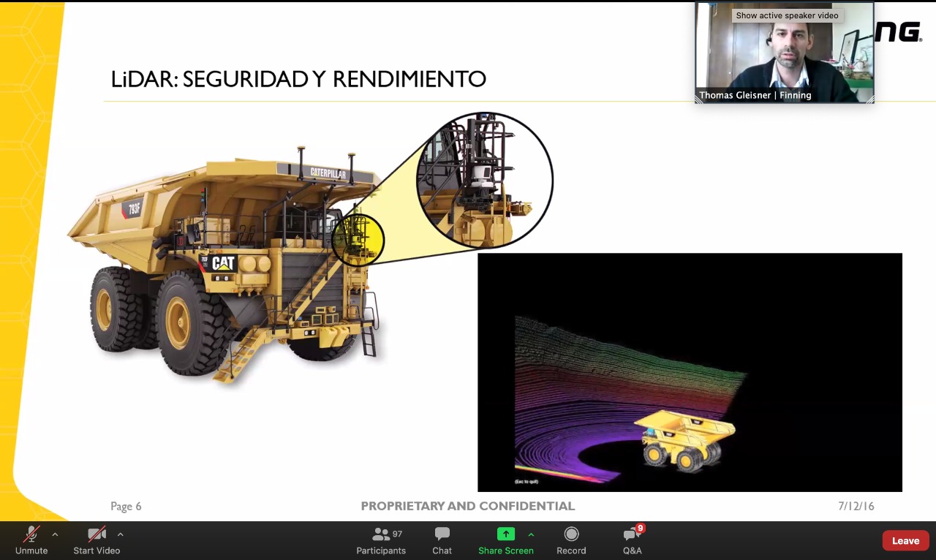Leave the meeting
Image resolution: width=936 pixels, height=560 pixels.
click(x=905, y=541)
